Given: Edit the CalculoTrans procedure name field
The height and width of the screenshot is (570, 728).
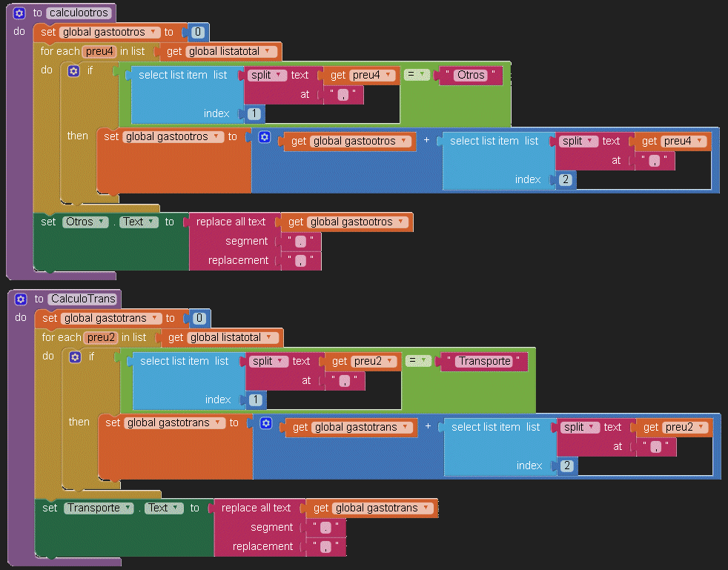Looking at the screenshot, I should click(83, 299).
